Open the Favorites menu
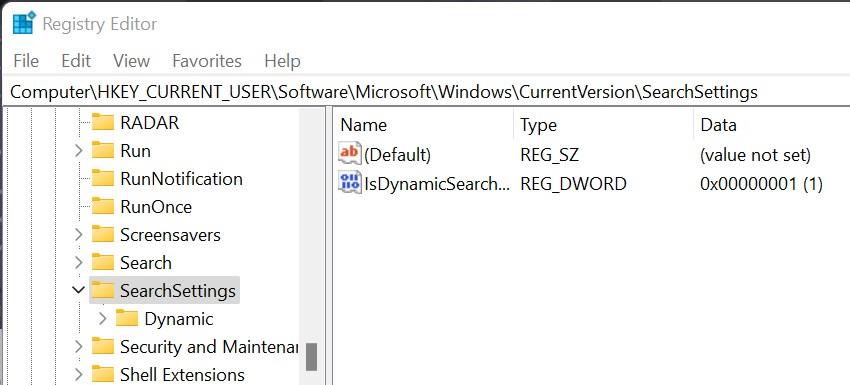Image resolution: width=850 pixels, height=385 pixels. 207,61
